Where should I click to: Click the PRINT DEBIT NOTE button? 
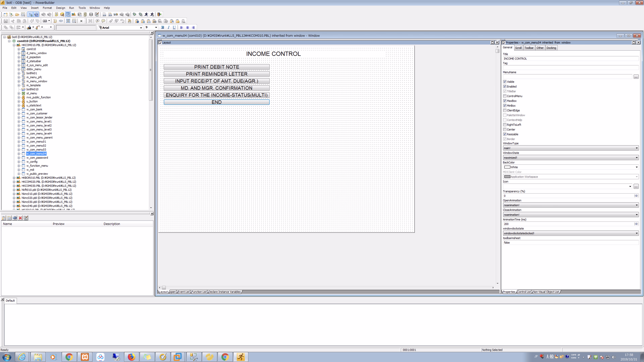point(217,67)
